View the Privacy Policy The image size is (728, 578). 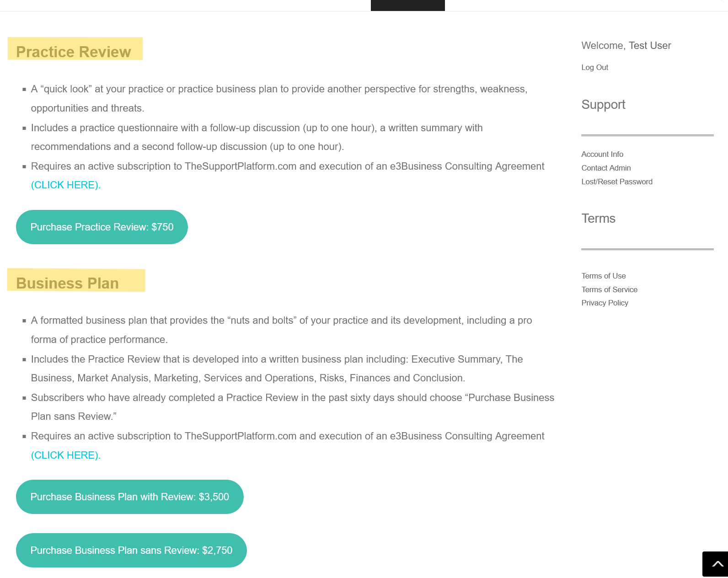click(x=605, y=303)
